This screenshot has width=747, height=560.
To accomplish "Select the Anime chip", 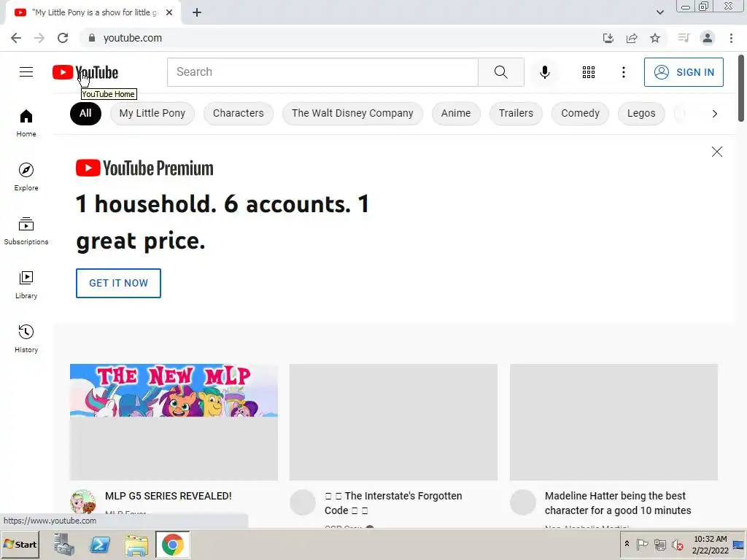I will tap(456, 113).
